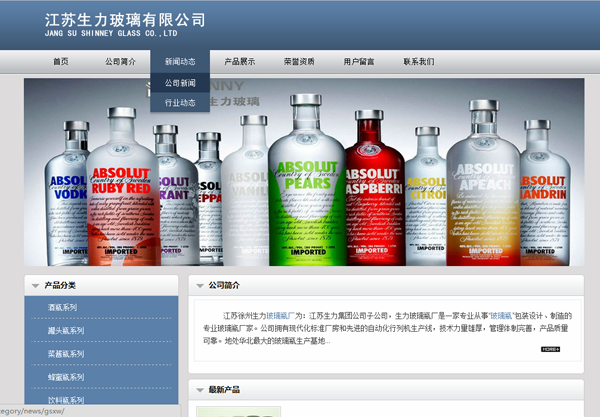Click the Absolut bottles banner image

pos(304,172)
